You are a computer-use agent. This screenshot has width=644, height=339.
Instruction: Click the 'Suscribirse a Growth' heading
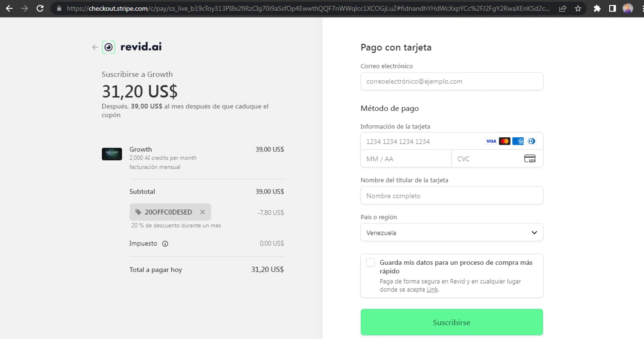tap(137, 74)
